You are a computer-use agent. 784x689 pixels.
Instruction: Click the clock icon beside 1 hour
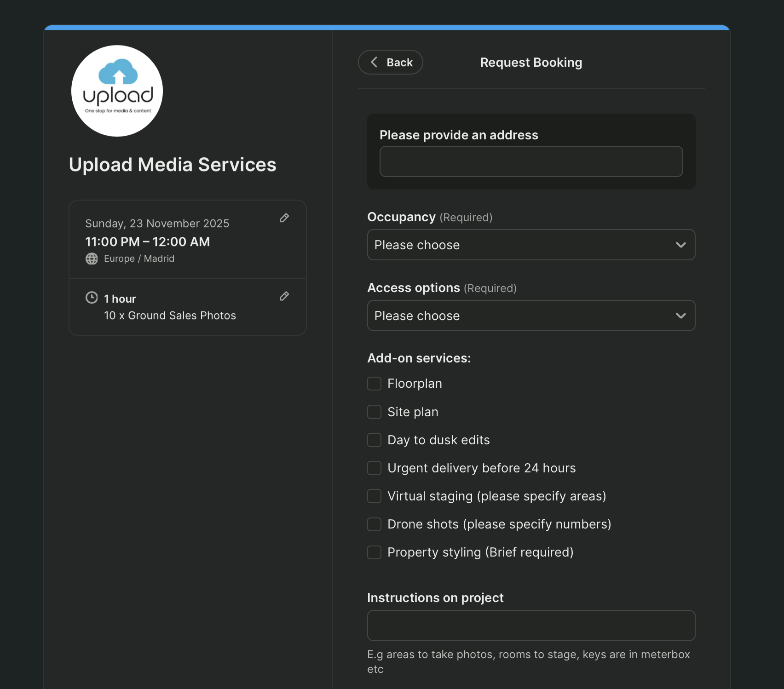[x=92, y=298]
